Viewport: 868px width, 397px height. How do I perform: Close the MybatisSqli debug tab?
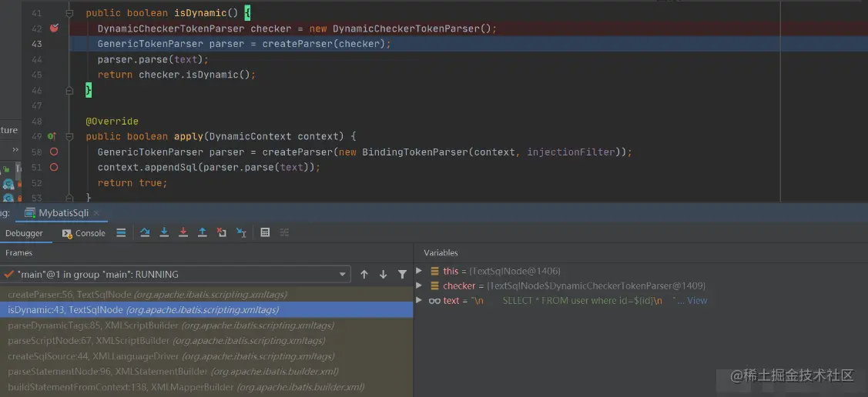(x=96, y=213)
